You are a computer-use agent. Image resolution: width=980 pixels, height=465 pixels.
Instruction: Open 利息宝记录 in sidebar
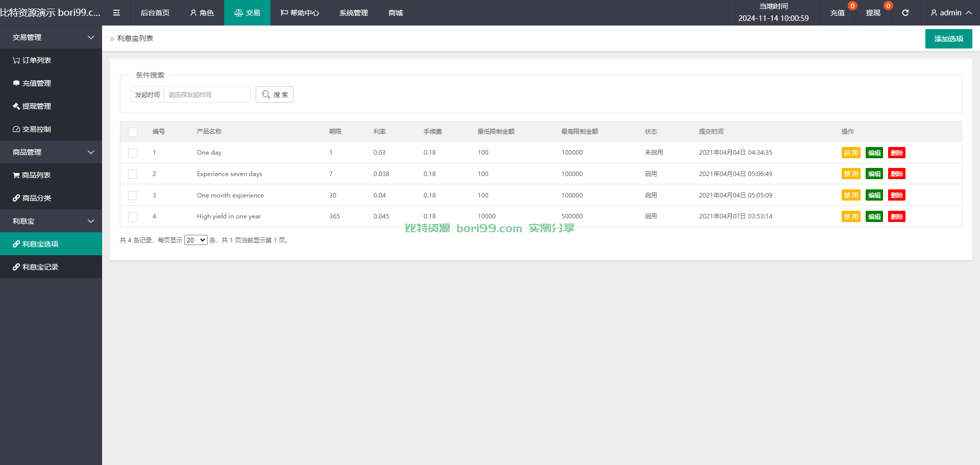(51, 267)
